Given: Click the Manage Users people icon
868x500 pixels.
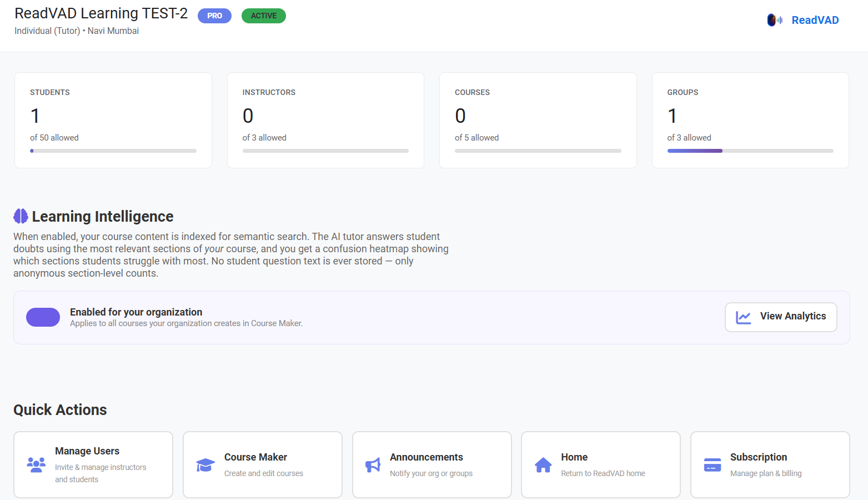Looking at the screenshot, I should click(37, 464).
